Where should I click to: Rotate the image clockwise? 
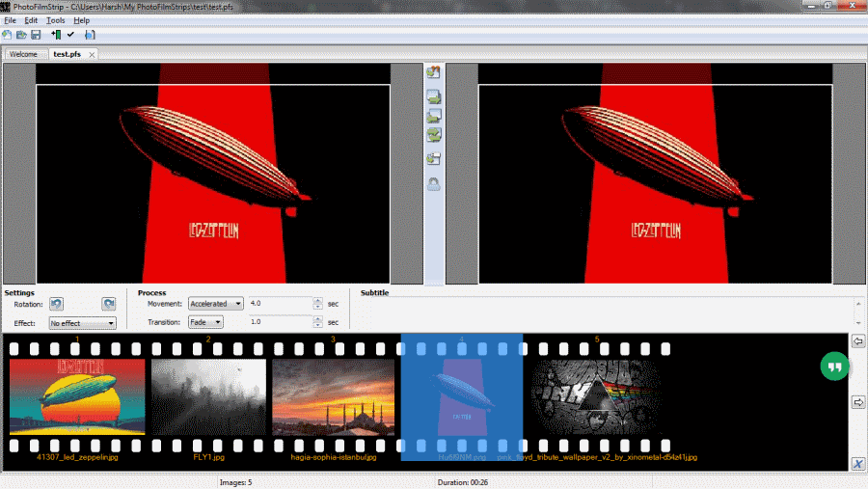[x=108, y=304]
